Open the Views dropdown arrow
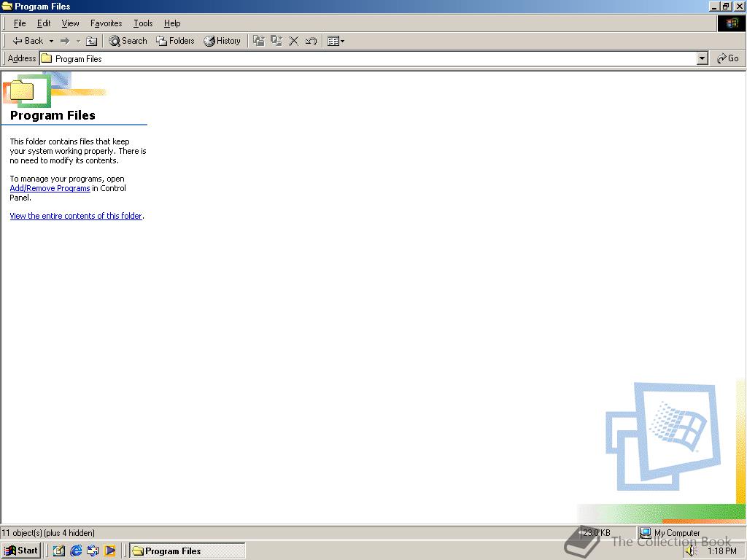Viewport: 747px width, 560px height. tap(341, 41)
